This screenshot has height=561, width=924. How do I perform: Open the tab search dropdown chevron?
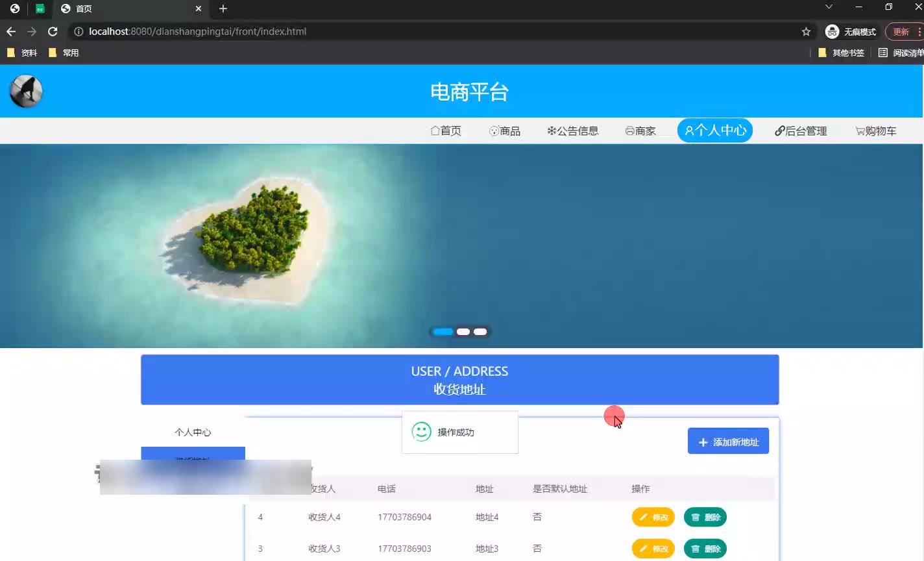coord(829,6)
